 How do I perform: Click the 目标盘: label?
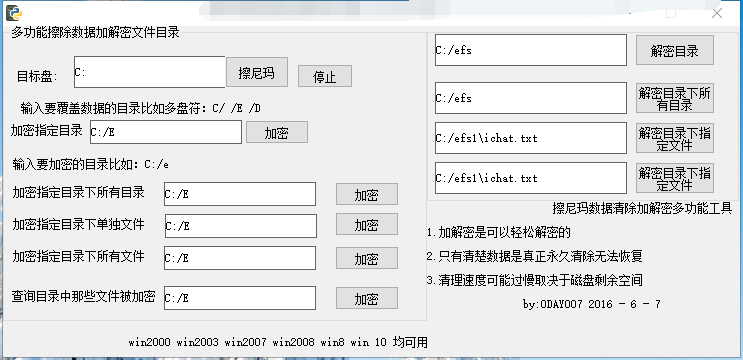point(37,76)
